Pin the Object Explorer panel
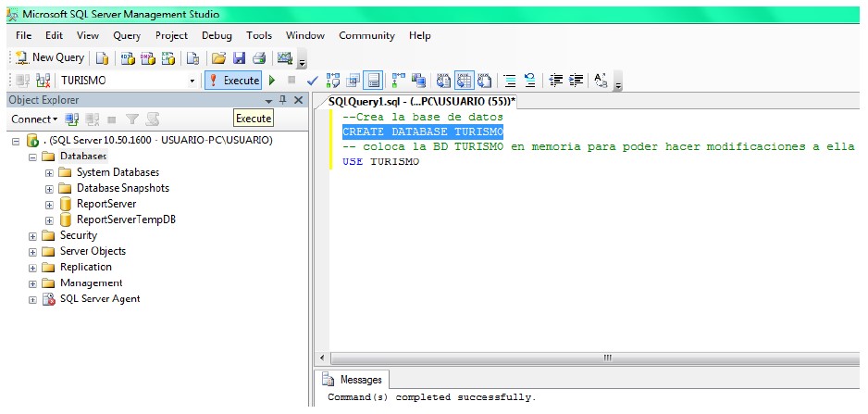The height and width of the screenshot is (414, 868). pos(283,100)
